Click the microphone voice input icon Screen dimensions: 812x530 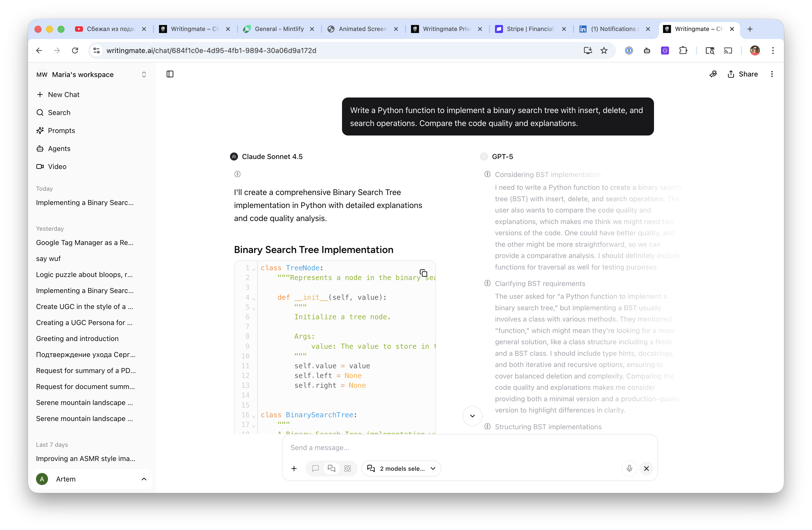coord(629,468)
